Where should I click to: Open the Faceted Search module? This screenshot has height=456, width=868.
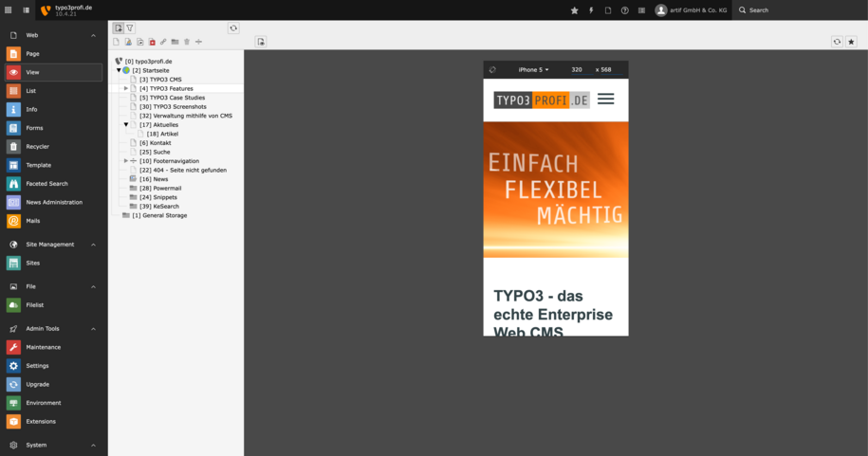tap(53, 184)
